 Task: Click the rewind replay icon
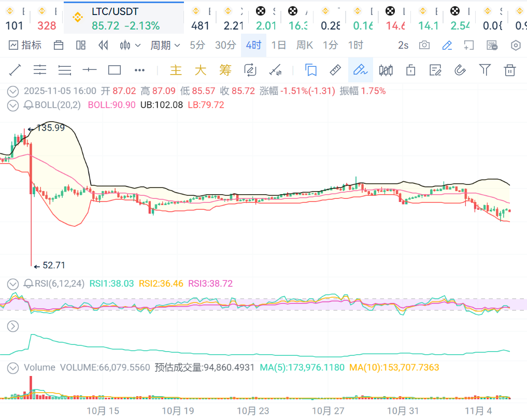tap(103, 46)
